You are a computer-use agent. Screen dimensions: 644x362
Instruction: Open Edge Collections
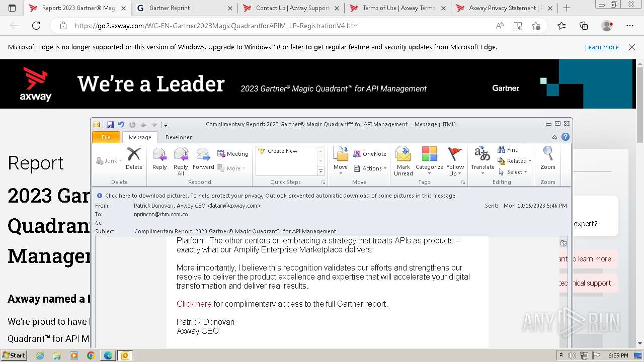coord(584,26)
